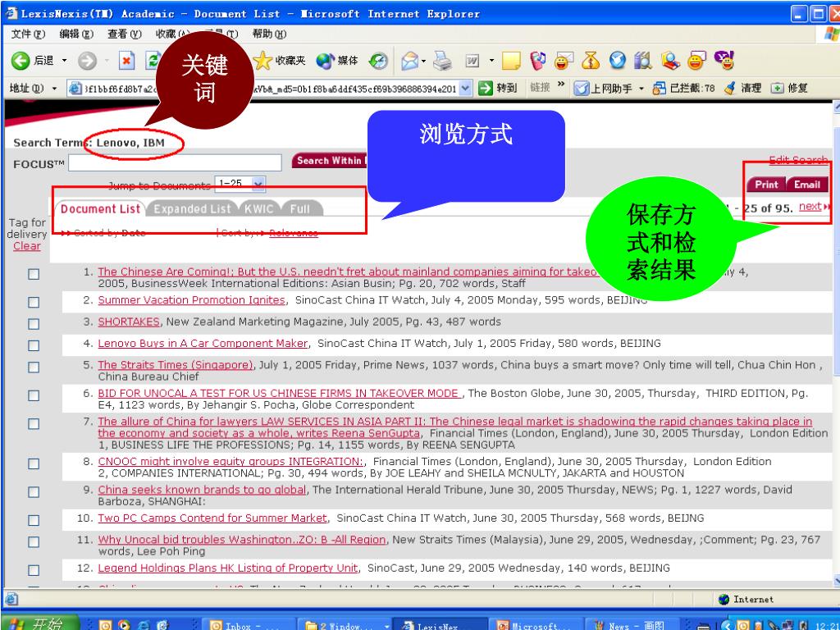The width and height of the screenshot is (840, 630).
Task: Open the 地址 label dropdown arrow
Action: coord(54,89)
